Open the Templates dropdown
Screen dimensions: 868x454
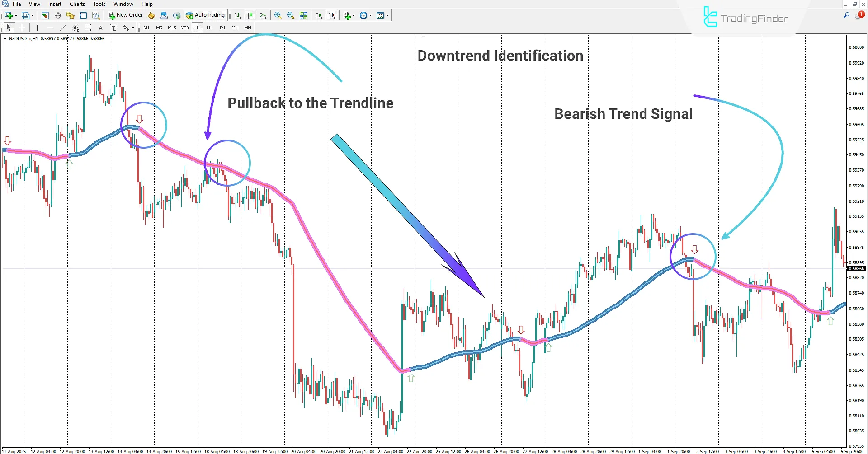pyautogui.click(x=382, y=15)
